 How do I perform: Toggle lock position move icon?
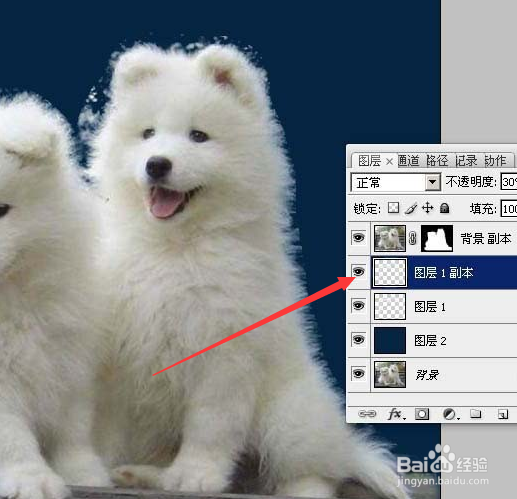(428, 208)
